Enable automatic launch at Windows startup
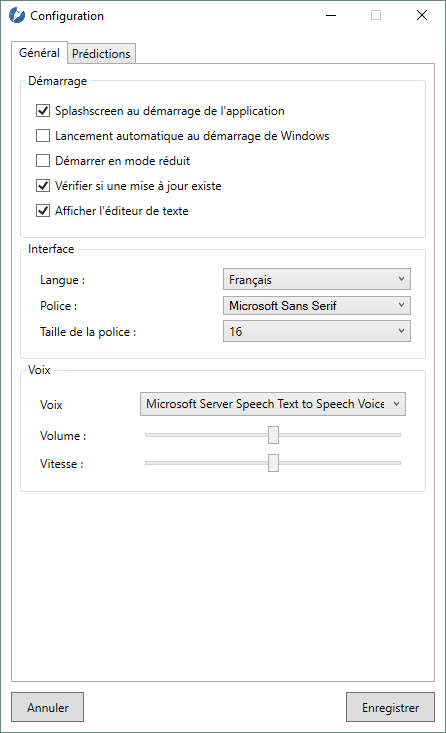This screenshot has width=446, height=733. click(43, 136)
